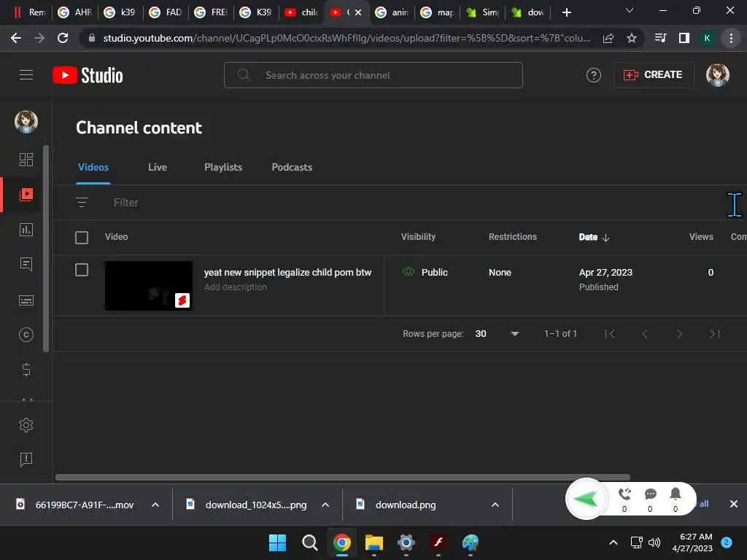Viewport: 747px width, 560px height.
Task: Click the green arrow floating widget
Action: (x=586, y=499)
